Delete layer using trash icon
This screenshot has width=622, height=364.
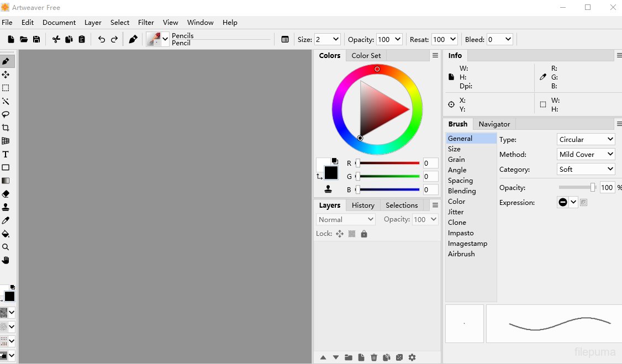point(374,357)
